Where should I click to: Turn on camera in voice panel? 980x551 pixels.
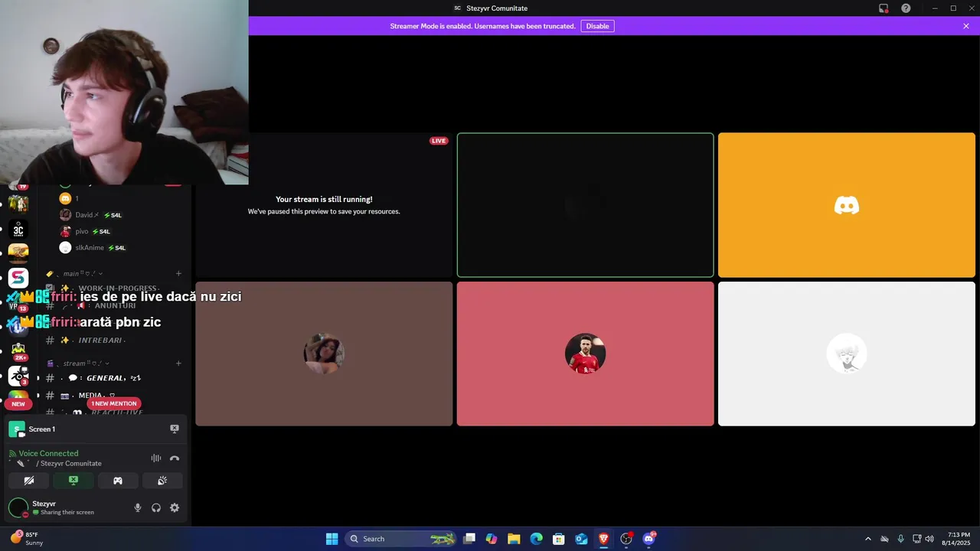pyautogui.click(x=29, y=481)
